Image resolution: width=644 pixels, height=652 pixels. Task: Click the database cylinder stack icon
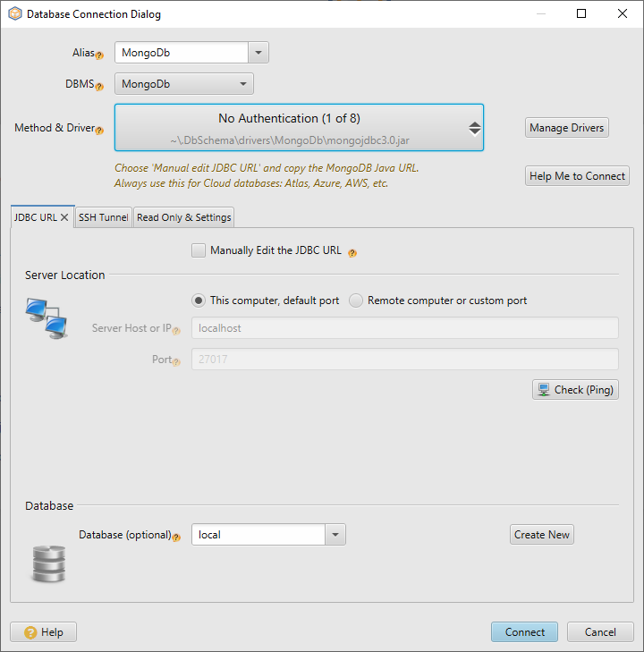49,563
